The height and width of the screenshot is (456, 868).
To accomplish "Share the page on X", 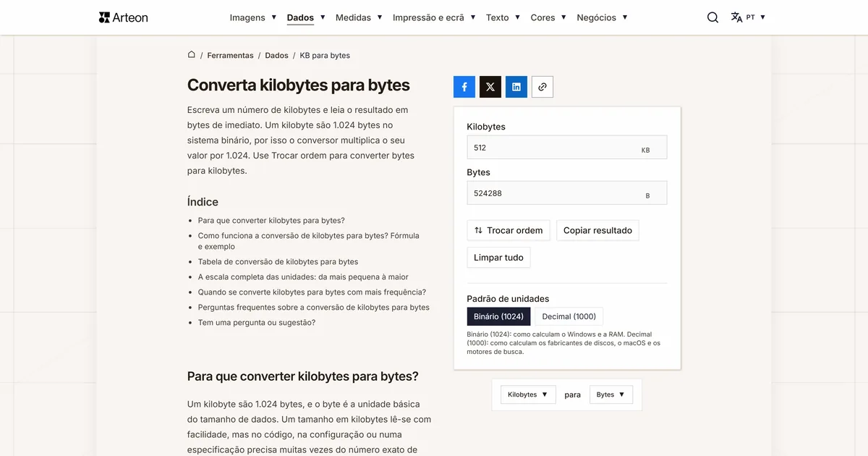I will click(x=490, y=87).
